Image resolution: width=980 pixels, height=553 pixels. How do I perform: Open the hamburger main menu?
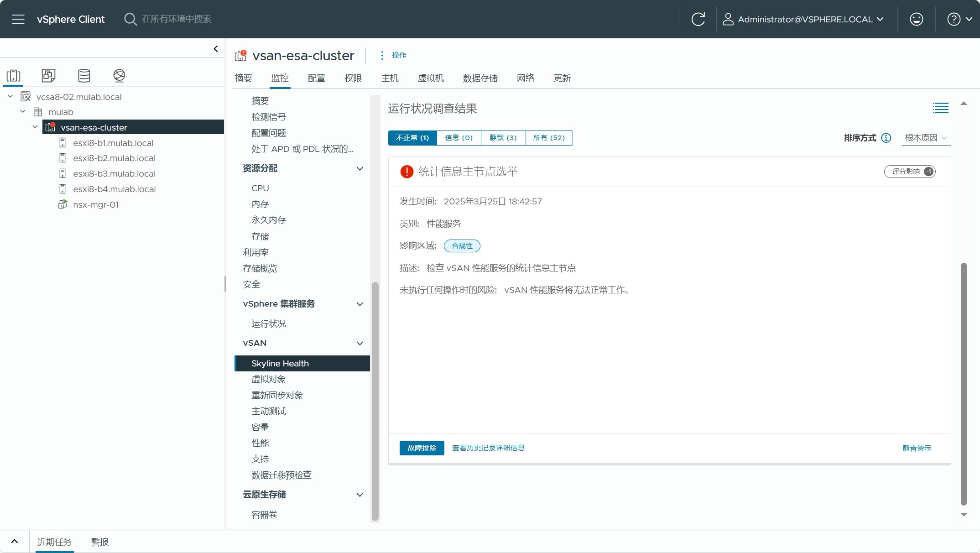pos(18,19)
